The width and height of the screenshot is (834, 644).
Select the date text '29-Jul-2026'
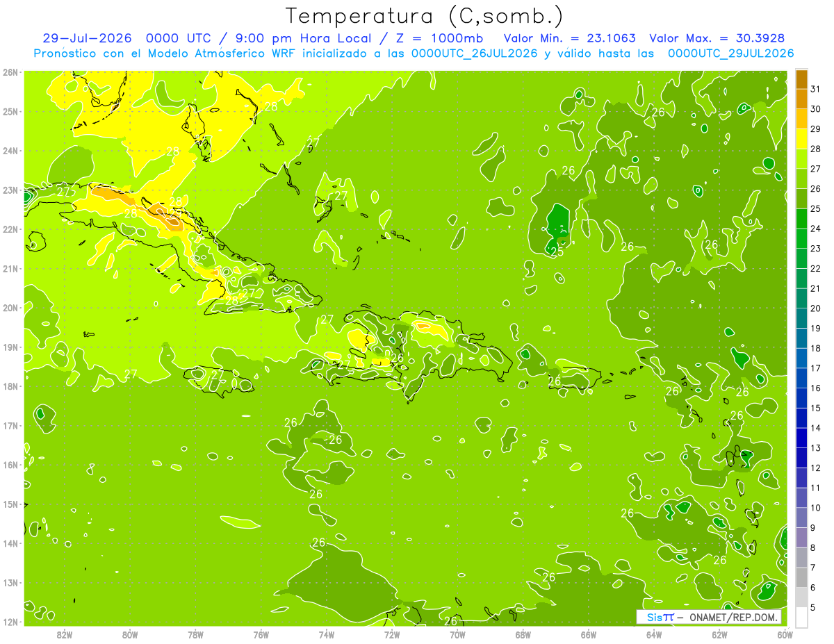click(x=85, y=38)
